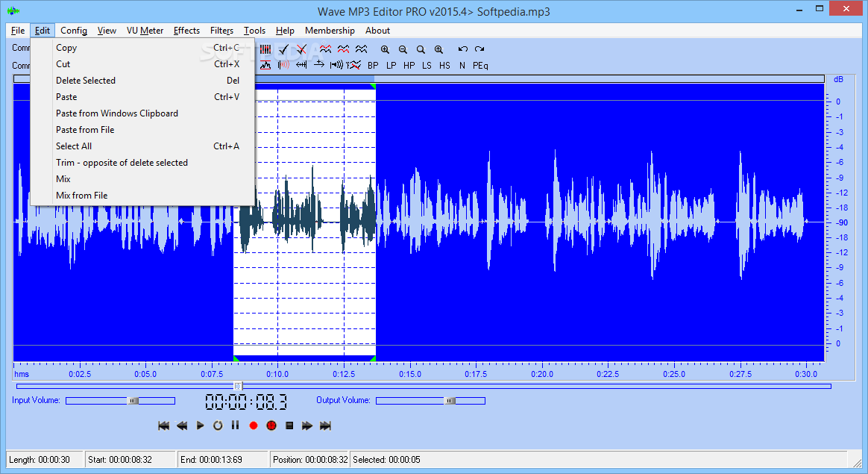
Task: Open the File menu
Action: pyautogui.click(x=18, y=31)
